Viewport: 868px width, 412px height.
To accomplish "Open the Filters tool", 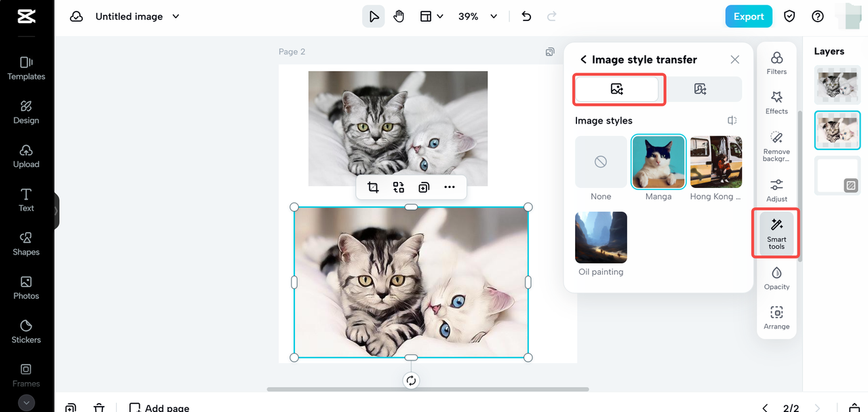I will (x=776, y=62).
